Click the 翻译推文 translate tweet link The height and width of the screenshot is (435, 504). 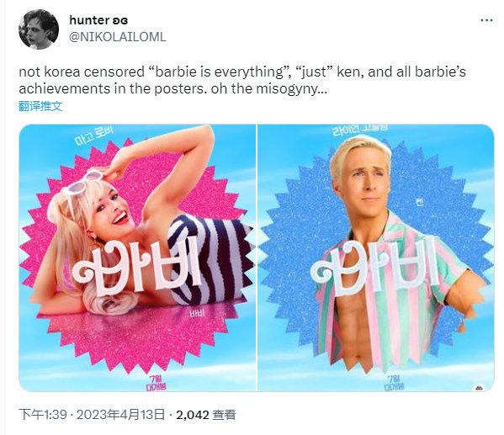click(40, 106)
